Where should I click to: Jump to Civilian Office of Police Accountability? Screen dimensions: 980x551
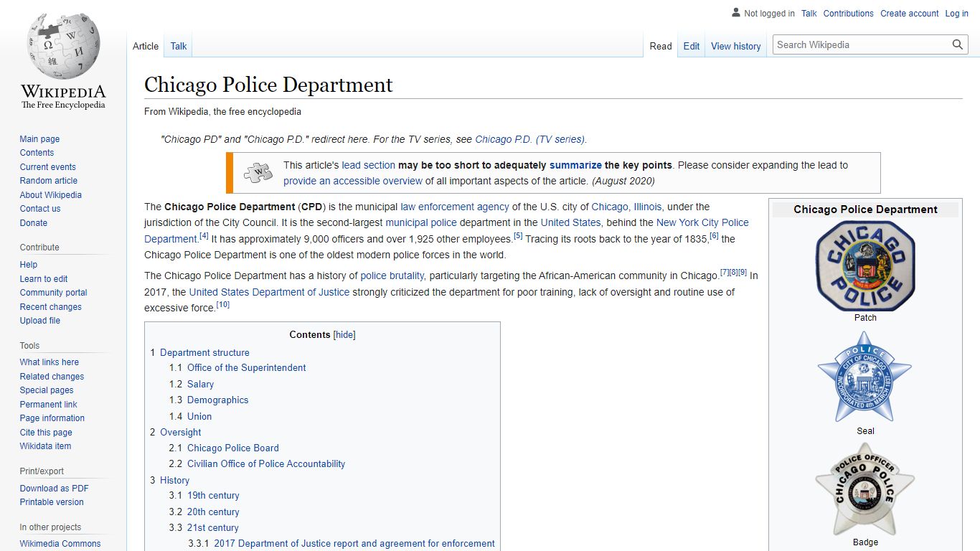(x=266, y=464)
